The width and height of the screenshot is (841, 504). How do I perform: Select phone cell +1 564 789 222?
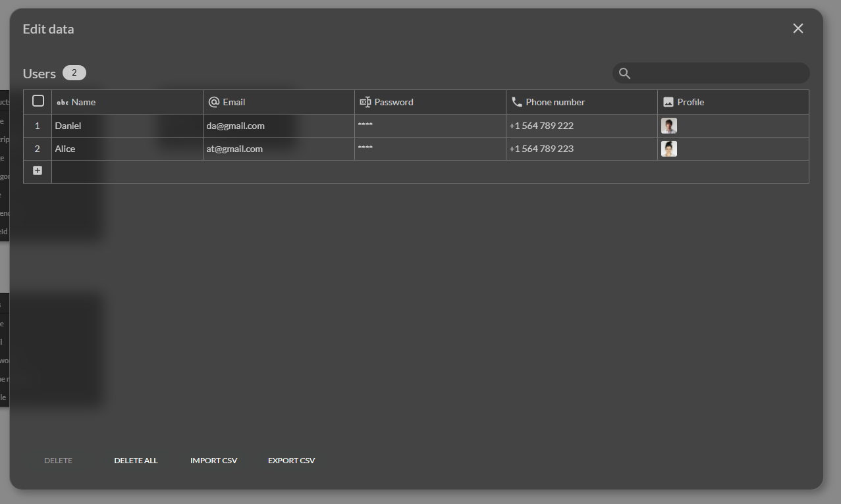[582, 126]
